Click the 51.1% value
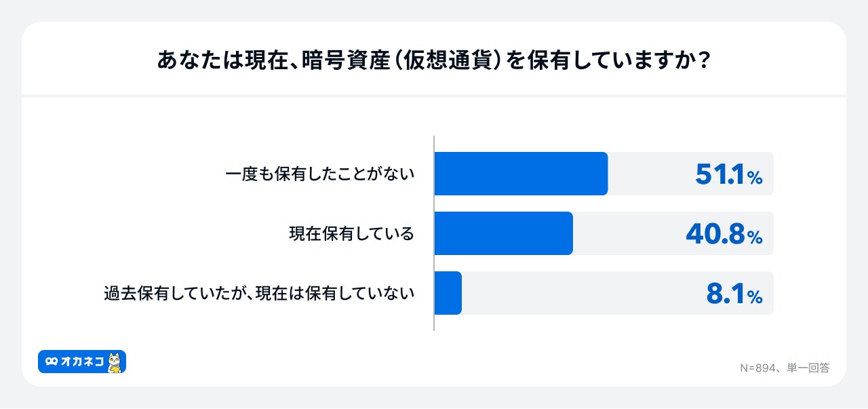 tap(728, 175)
